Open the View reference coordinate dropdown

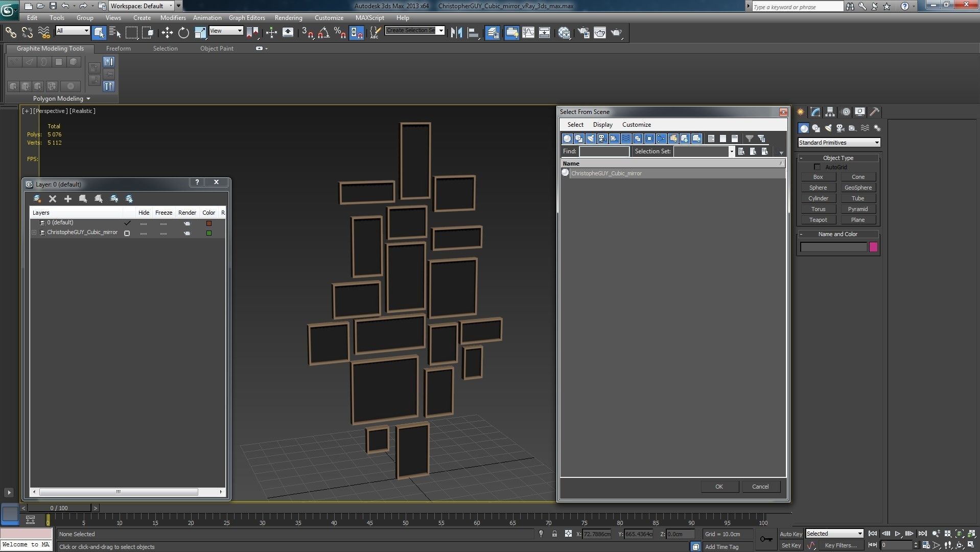point(226,31)
